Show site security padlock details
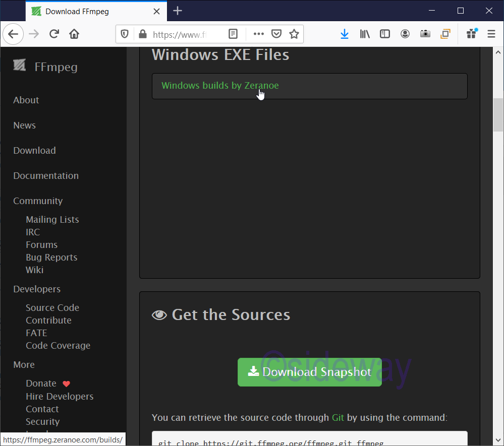 pos(143,34)
